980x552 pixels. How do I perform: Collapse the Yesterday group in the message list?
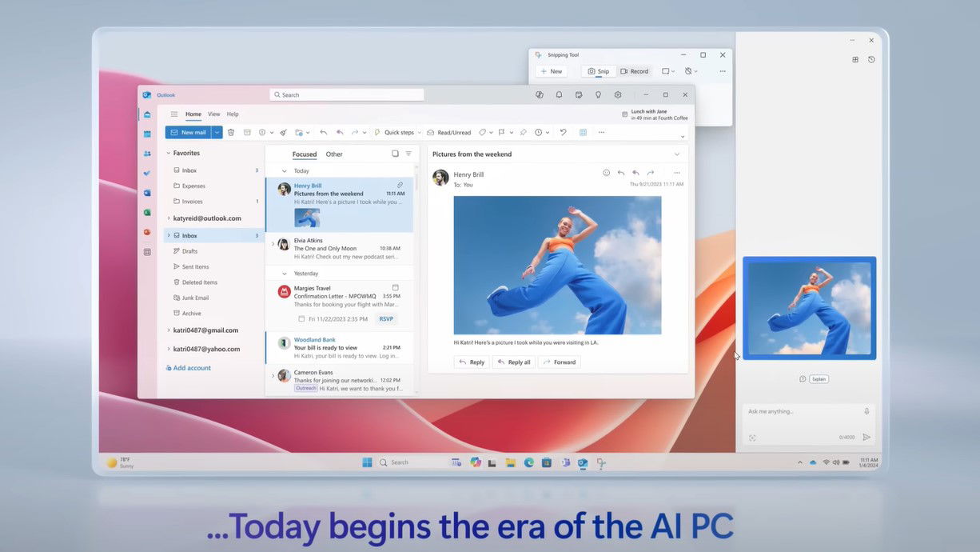click(284, 274)
